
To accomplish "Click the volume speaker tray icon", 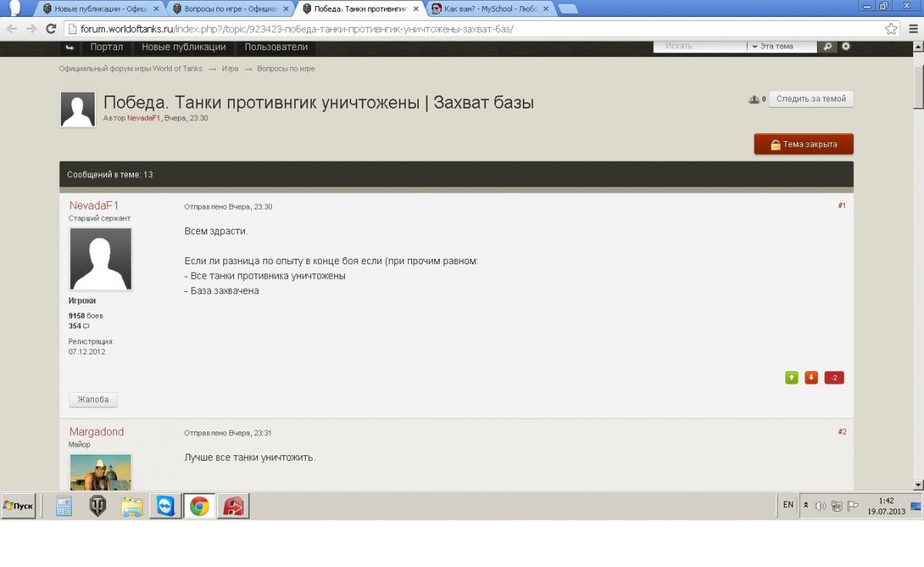I will [x=820, y=506].
